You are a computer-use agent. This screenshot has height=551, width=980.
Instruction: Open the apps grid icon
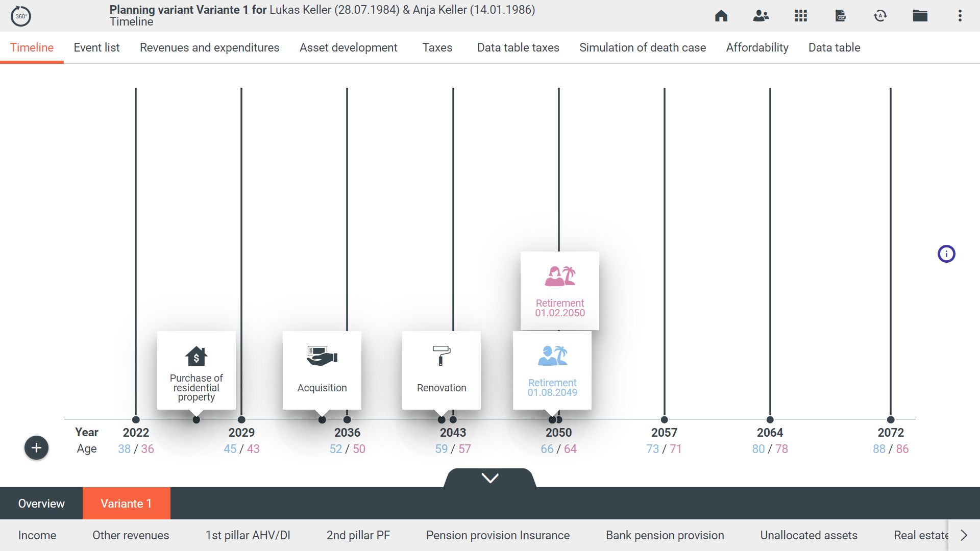coord(800,16)
